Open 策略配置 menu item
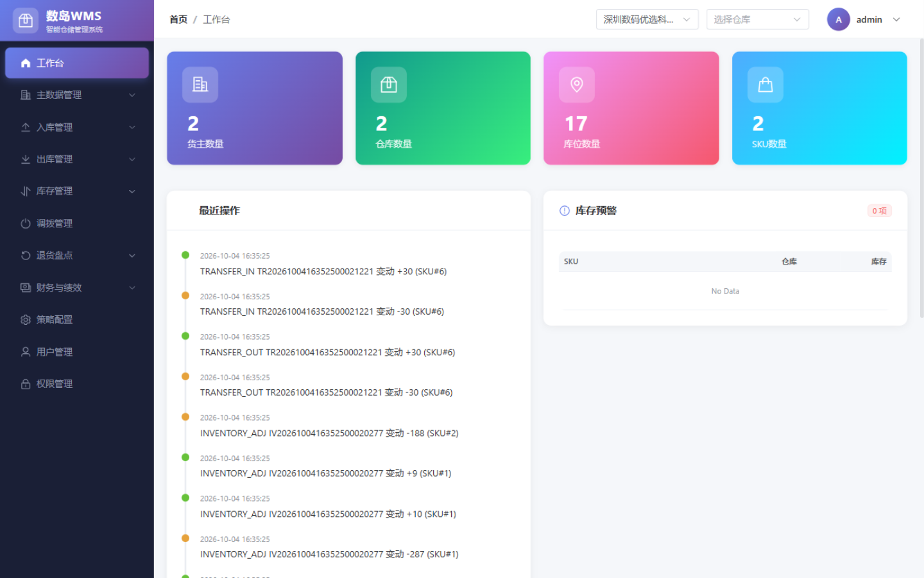The width and height of the screenshot is (924, 578). pos(77,320)
